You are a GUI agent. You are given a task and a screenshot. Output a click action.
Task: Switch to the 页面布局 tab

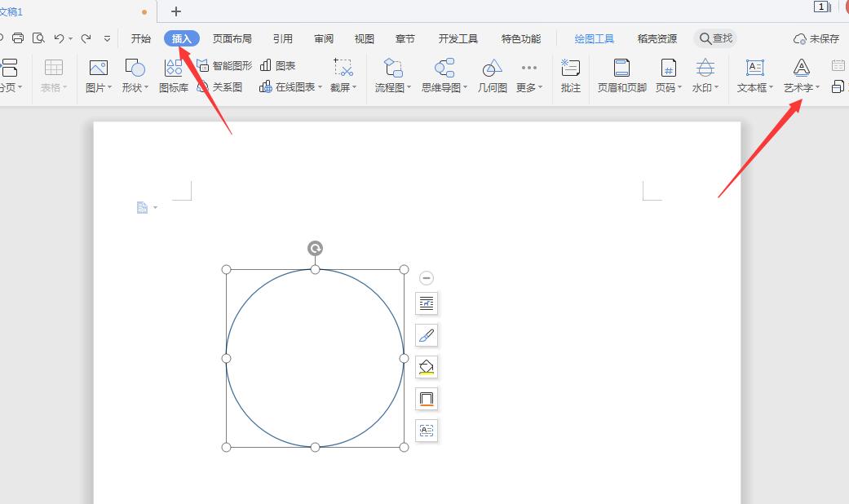pos(232,38)
